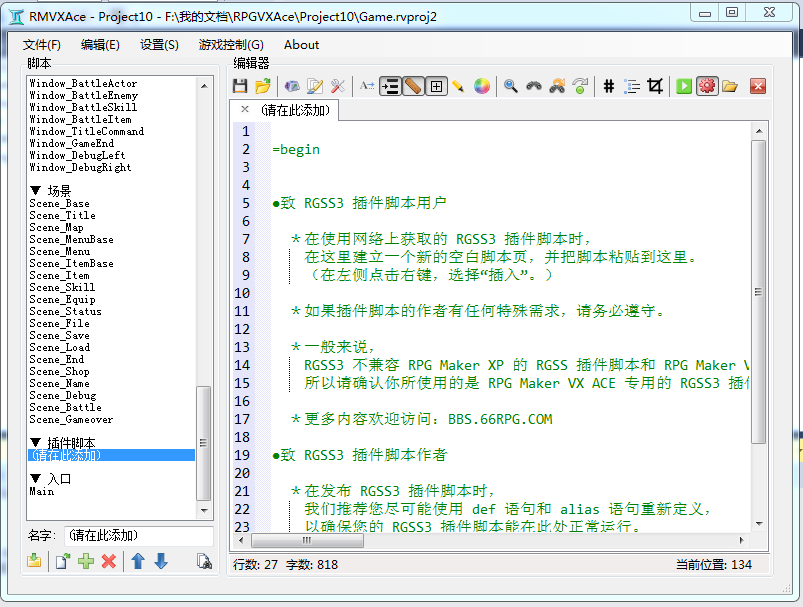Click the page with green arrow icon

(63, 561)
